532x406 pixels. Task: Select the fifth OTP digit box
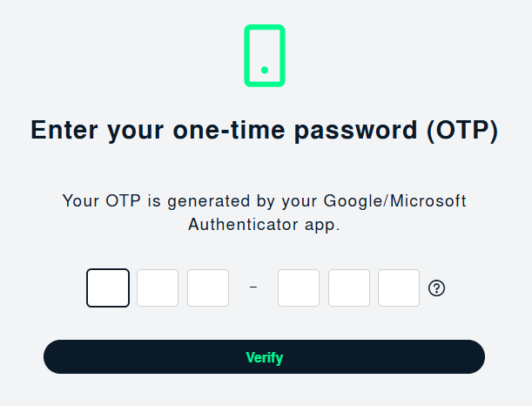[x=349, y=288]
